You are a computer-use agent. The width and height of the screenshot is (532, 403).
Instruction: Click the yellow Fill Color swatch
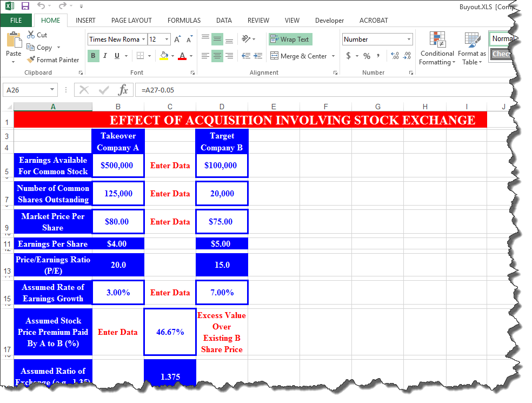point(164,56)
